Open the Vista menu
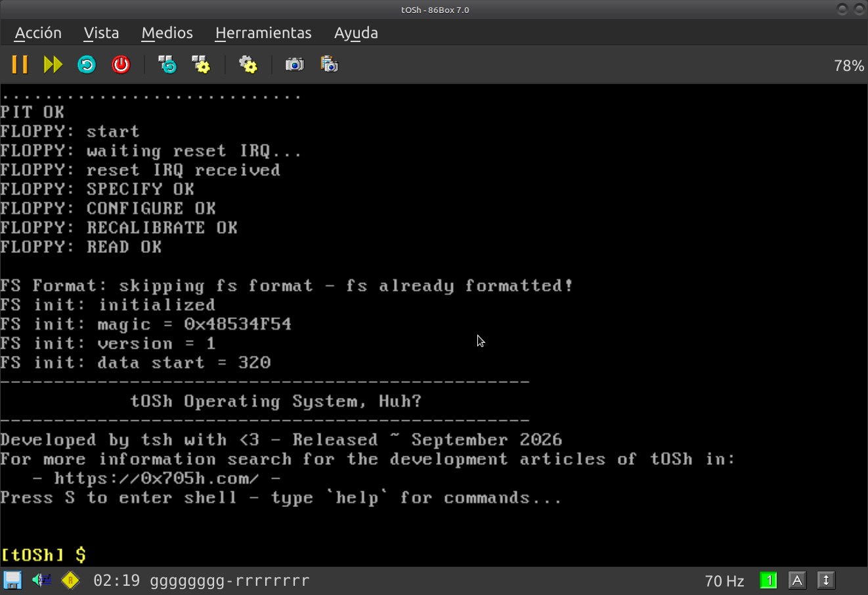The image size is (868, 595). click(x=101, y=33)
